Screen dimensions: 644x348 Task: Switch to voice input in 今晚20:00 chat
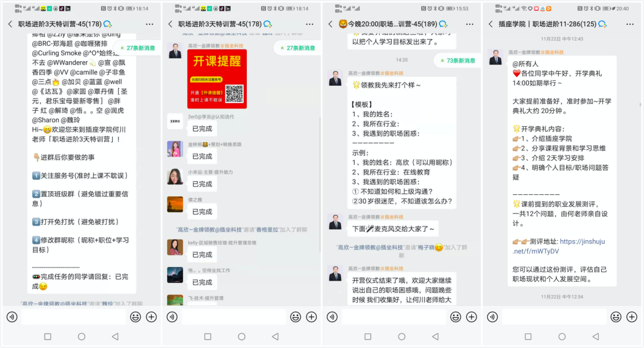tap(332, 317)
